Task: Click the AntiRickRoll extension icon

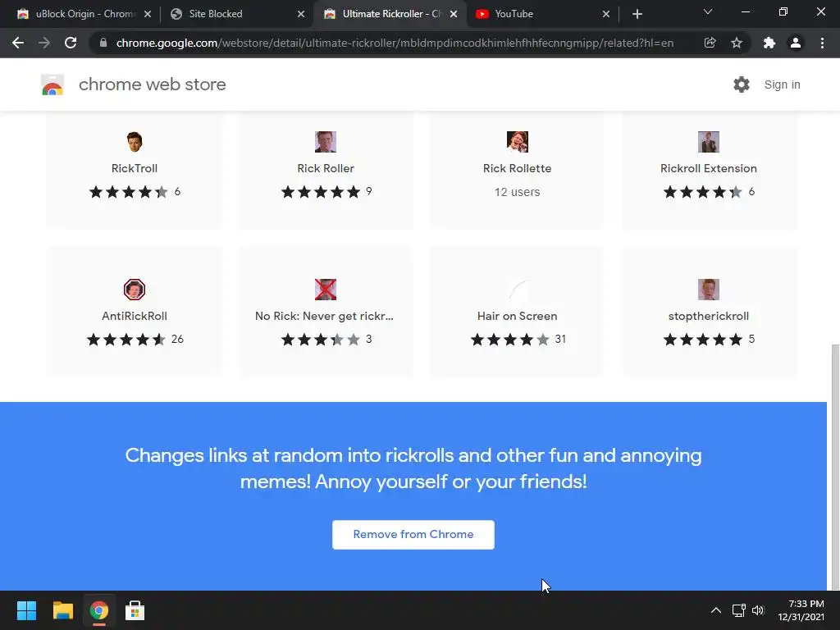Action: 135,290
